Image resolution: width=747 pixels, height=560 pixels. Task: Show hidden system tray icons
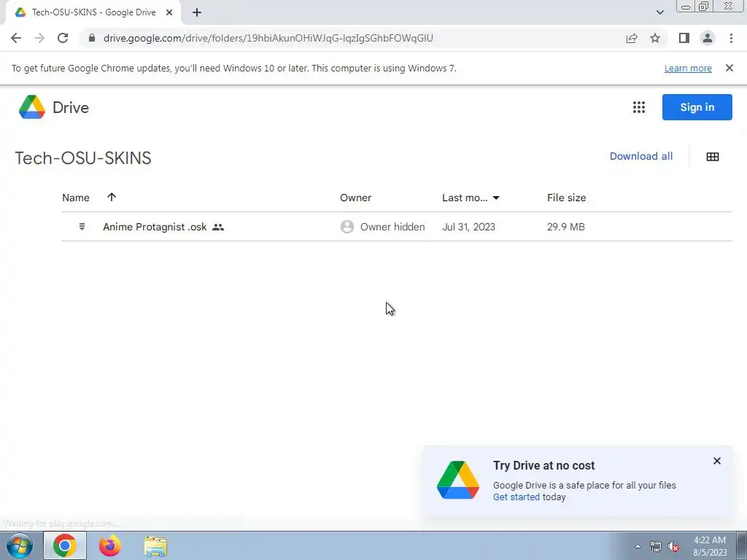click(x=638, y=546)
